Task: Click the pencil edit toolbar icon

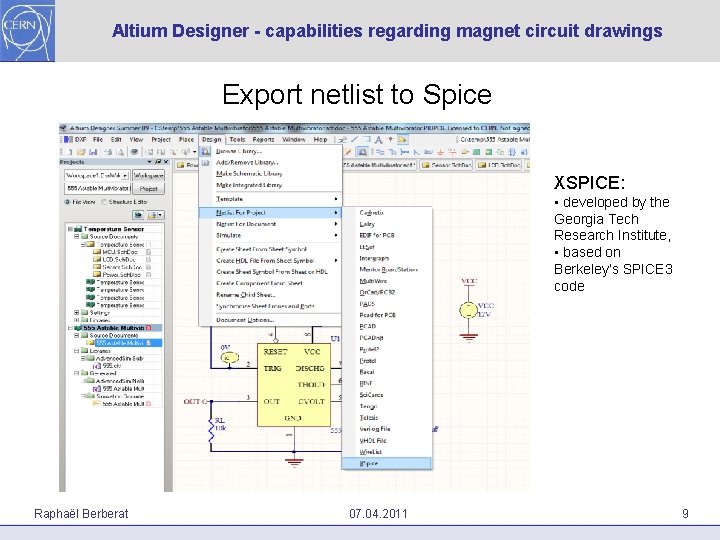Action: [349, 152]
